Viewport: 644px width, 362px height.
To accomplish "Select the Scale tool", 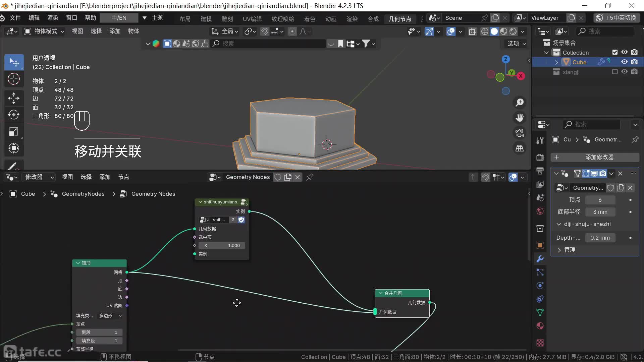I will click(14, 131).
